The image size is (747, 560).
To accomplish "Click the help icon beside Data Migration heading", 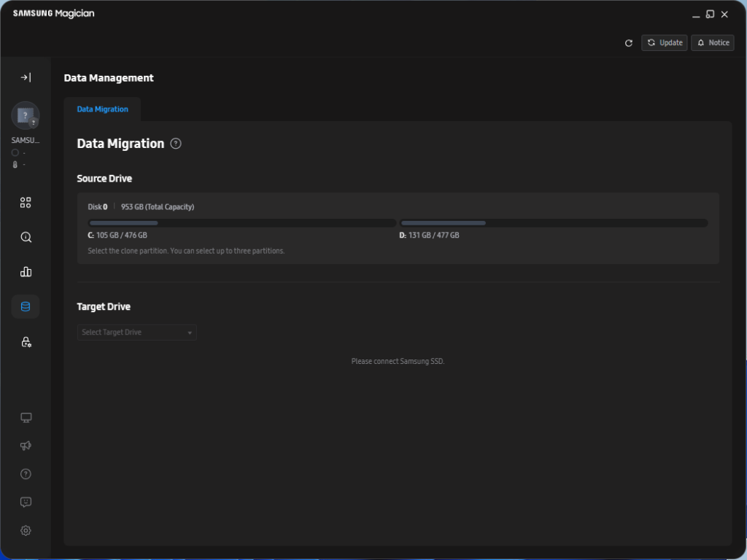I will tap(176, 144).
